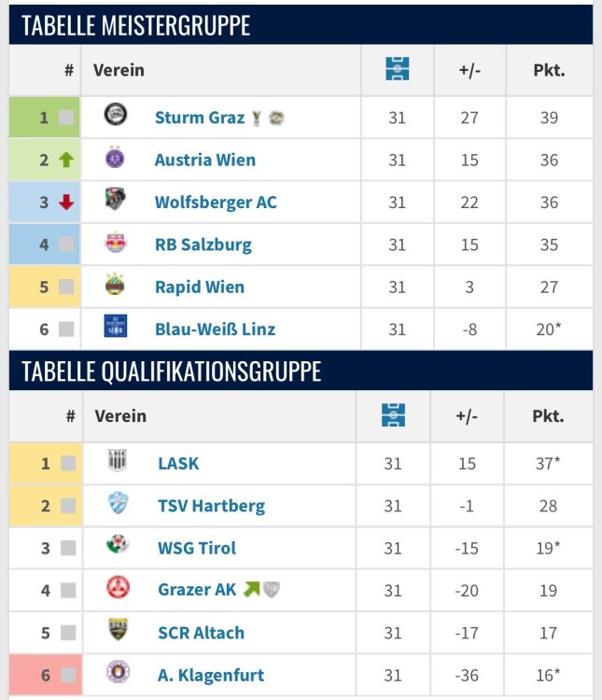Screen dimensions: 602x700
Task: Click the Pkt. header in Meistergruppe table
Action: [549, 70]
